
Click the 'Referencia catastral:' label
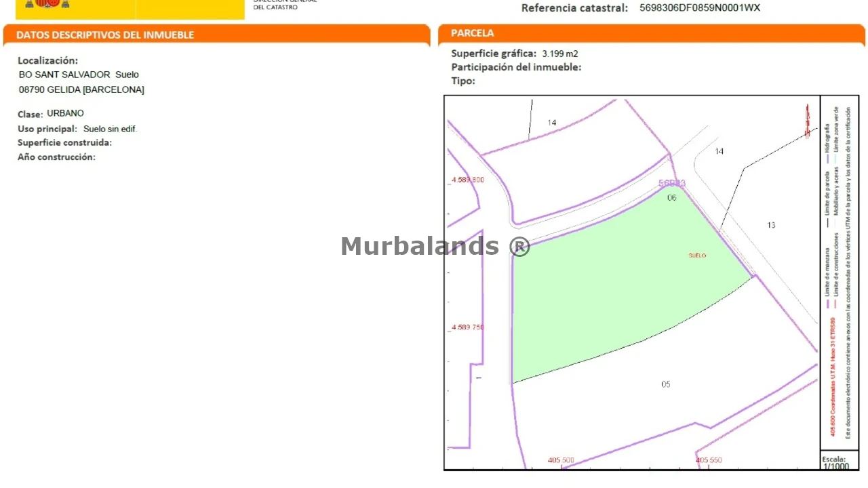(575, 8)
